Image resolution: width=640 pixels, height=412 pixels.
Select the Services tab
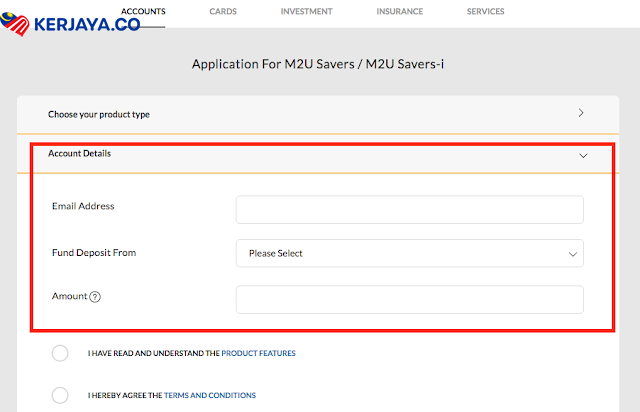point(486,11)
